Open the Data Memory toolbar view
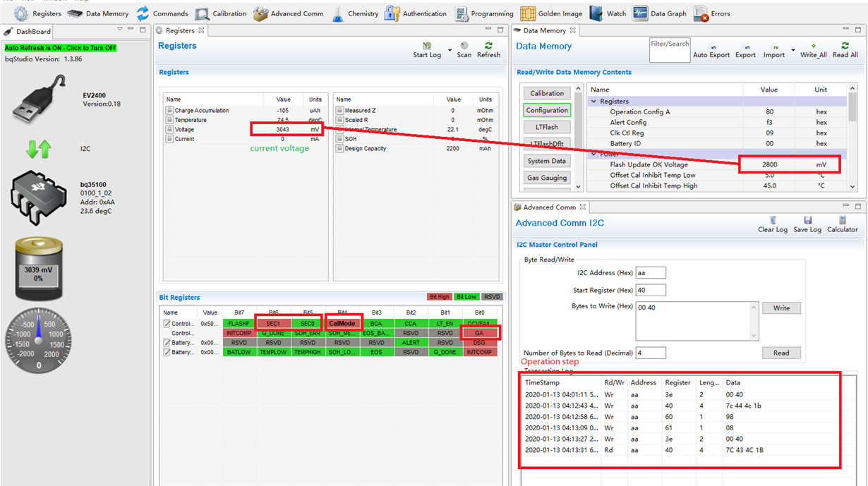Image resolution: width=868 pixels, height=486 pixels. [x=98, y=13]
